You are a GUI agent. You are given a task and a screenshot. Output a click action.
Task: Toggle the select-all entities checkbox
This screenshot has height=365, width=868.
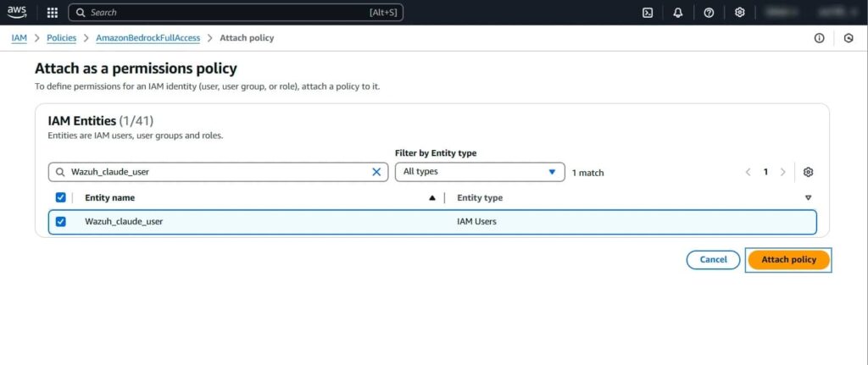(x=61, y=197)
